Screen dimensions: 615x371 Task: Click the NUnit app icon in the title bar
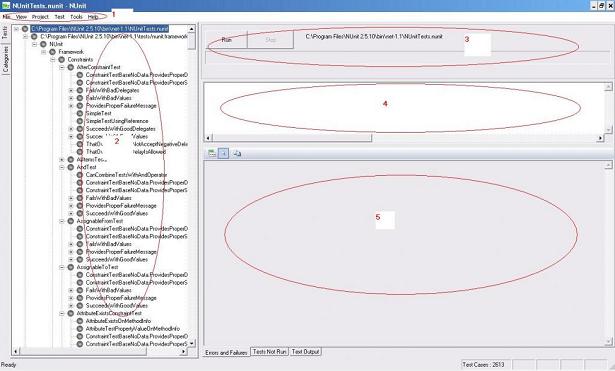click(5, 5)
